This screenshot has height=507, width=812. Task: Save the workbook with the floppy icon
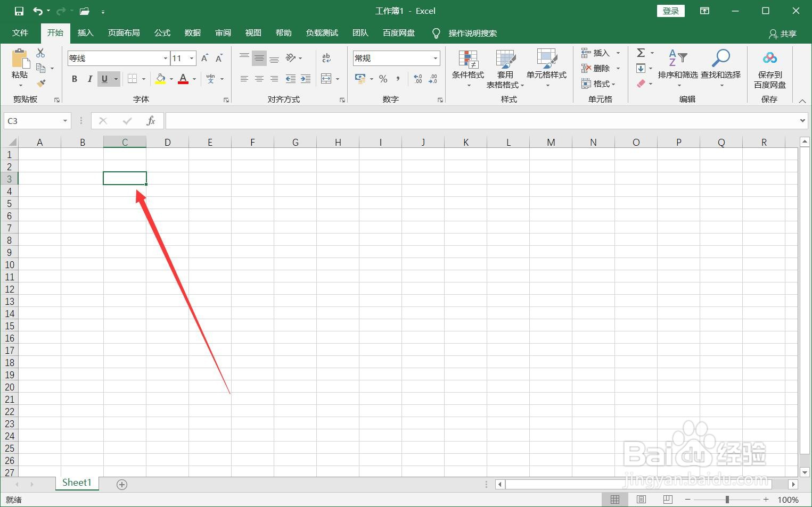[x=19, y=11]
